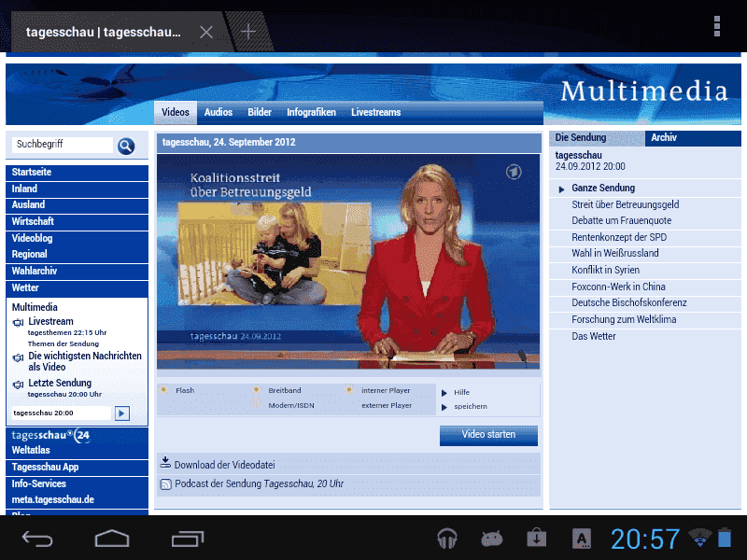Open the Bilder tab
Viewport: 747px width, 560px height.
260,112
